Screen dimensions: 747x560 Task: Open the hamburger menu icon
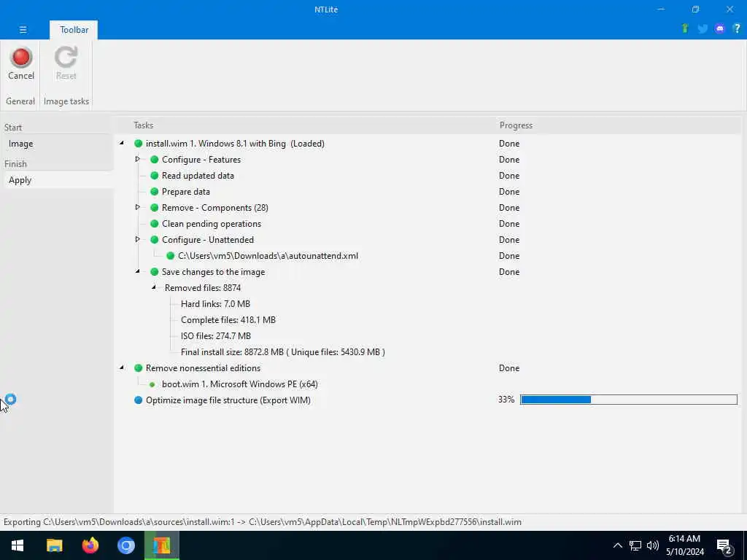tap(23, 29)
